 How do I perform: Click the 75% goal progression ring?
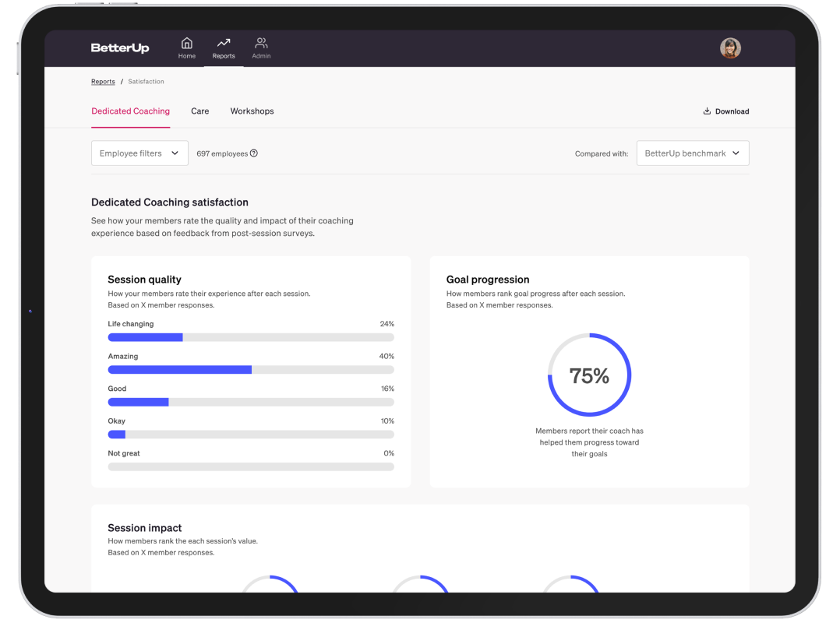coord(589,375)
